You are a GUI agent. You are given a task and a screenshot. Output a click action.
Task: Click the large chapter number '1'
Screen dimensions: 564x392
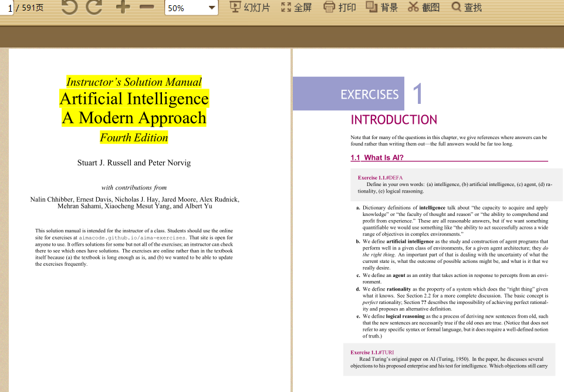pos(417,94)
